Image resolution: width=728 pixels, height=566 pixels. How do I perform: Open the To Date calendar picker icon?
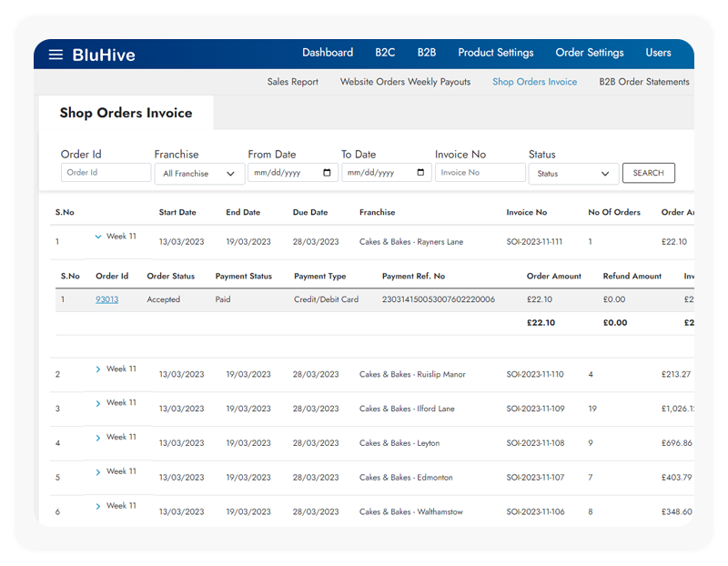point(420,173)
